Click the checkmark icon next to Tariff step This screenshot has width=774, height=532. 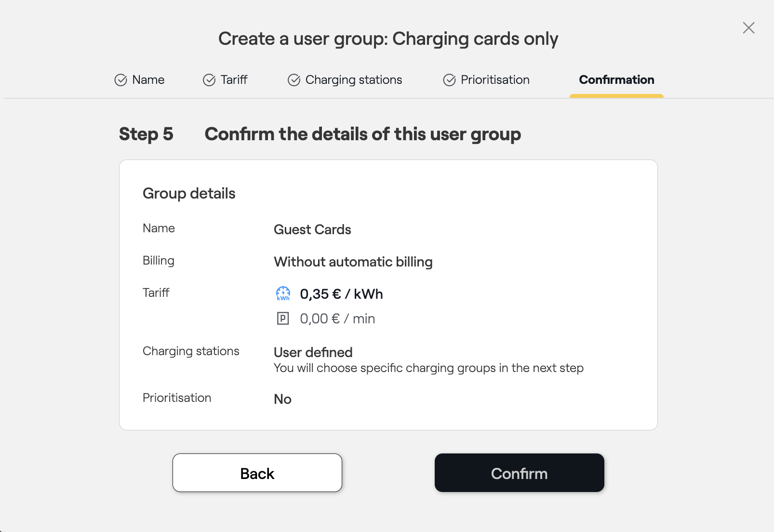209,80
